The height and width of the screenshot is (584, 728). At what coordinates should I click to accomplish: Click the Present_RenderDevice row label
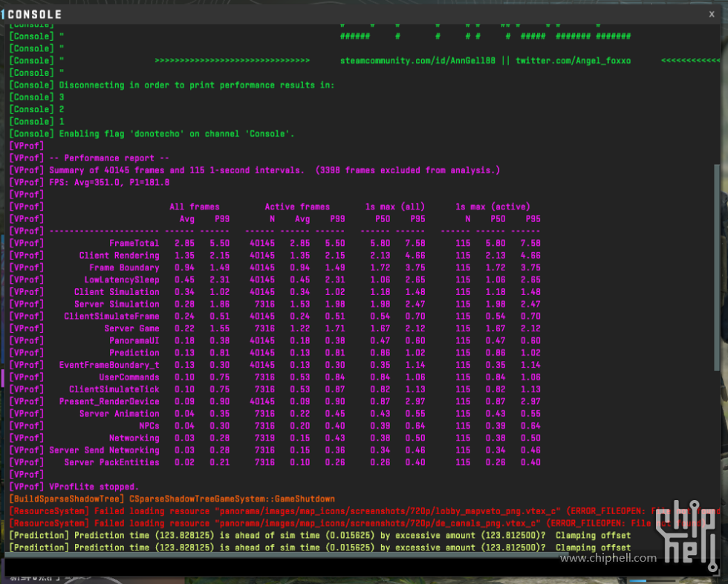click(109, 401)
